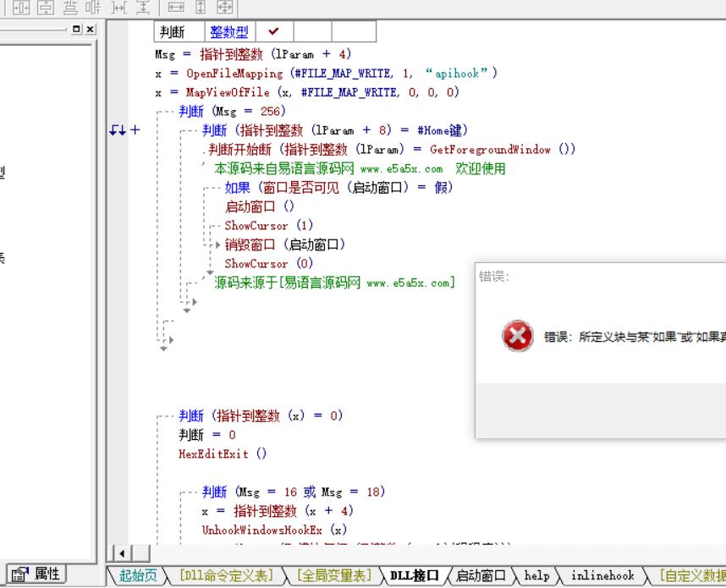Click the 判断 (Msg = 16 或 Msg = 18) line
Viewport: 726px width, 588px height.
point(293,492)
